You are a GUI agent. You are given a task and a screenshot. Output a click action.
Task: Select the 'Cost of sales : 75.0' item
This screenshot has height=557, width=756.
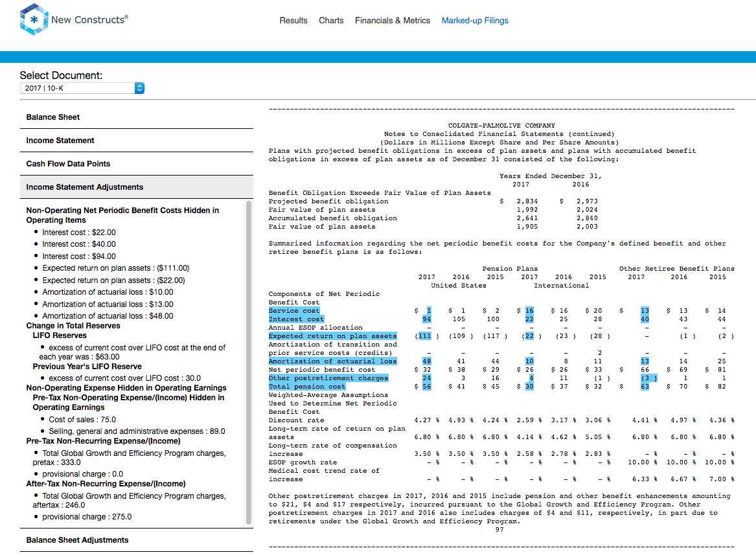pos(82,420)
